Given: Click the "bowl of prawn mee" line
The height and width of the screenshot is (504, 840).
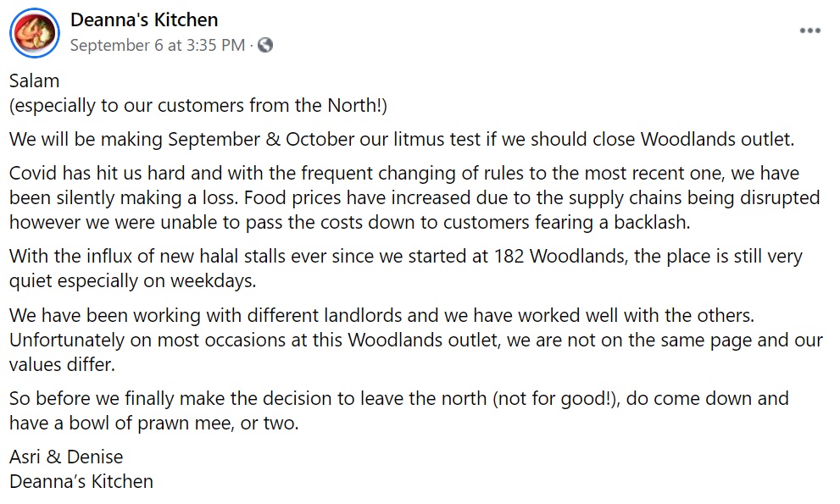Looking at the screenshot, I should coord(154,423).
